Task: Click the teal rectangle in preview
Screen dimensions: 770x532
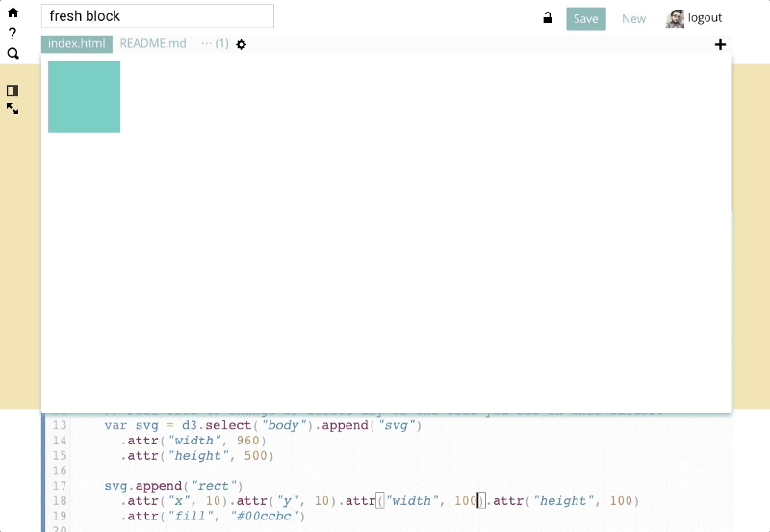Action: click(x=84, y=96)
